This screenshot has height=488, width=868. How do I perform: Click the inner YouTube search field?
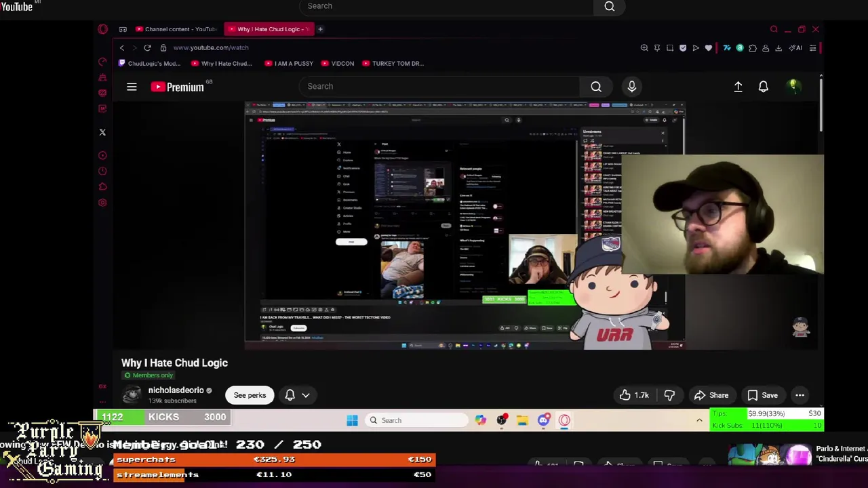pyautogui.click(x=439, y=86)
